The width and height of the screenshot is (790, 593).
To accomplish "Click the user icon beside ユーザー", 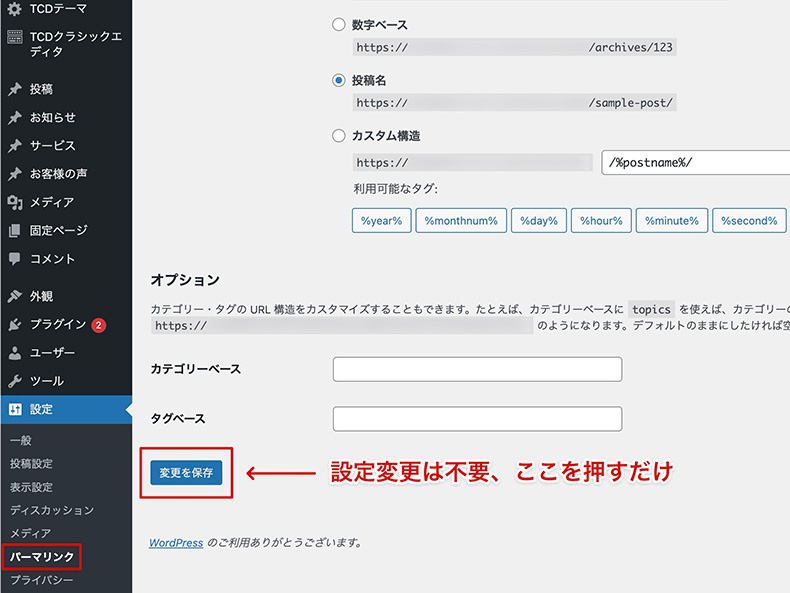I will 14,353.
